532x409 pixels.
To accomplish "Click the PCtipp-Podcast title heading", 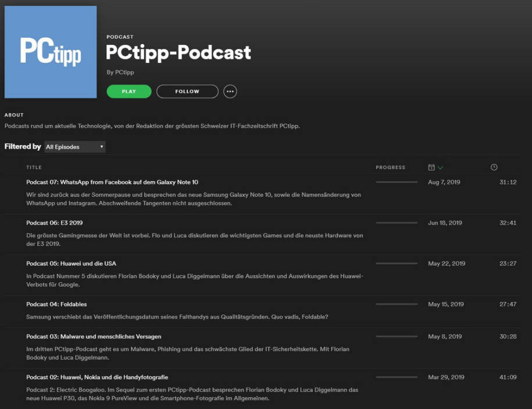I will [x=178, y=52].
